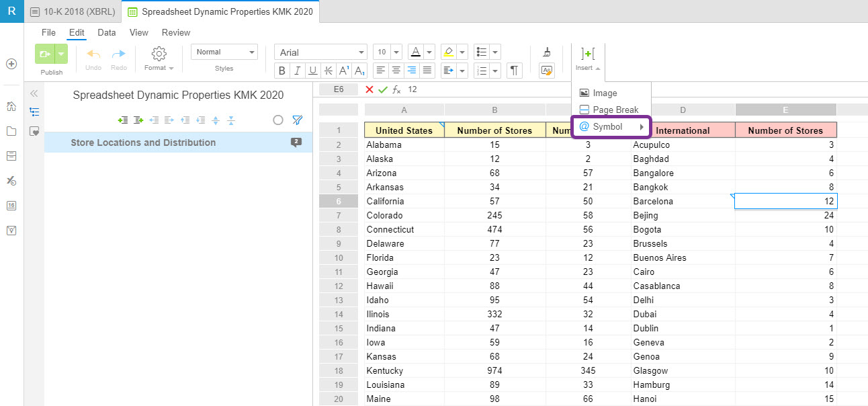Open the Data menu
This screenshot has width=868, height=406.
(107, 32)
